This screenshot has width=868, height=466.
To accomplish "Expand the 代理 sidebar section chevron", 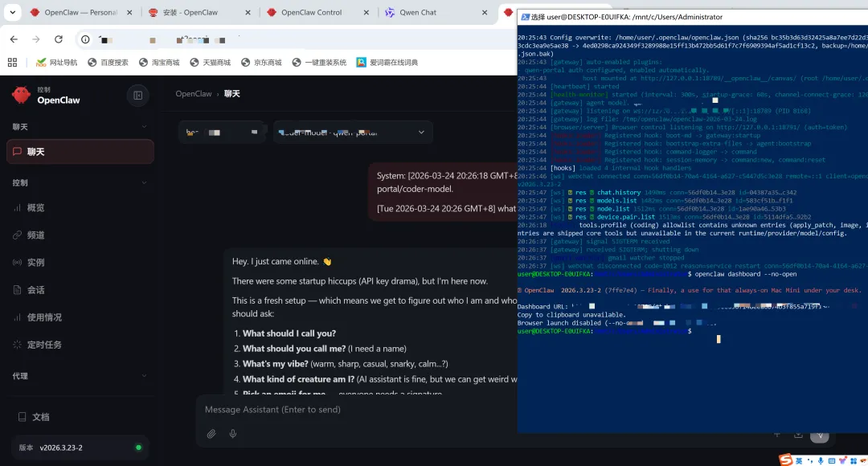I will point(144,376).
